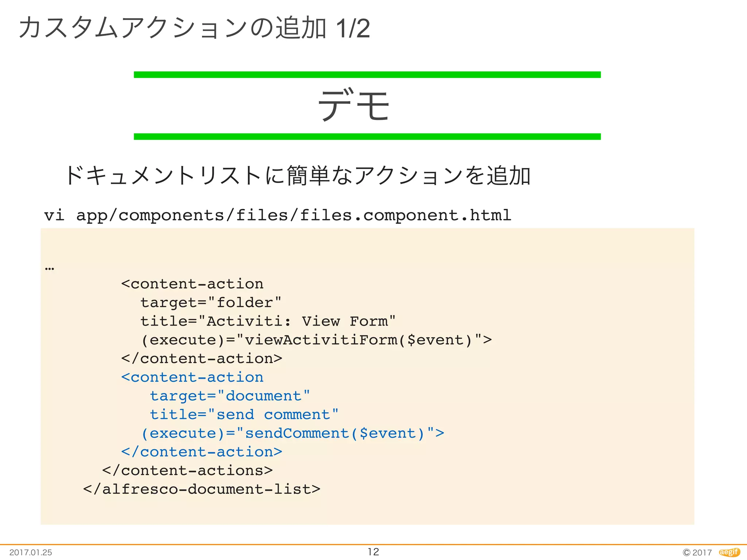The image size is (747, 560).
Task: Click the viewActivitiForm($event) execute line
Action: 316,340
